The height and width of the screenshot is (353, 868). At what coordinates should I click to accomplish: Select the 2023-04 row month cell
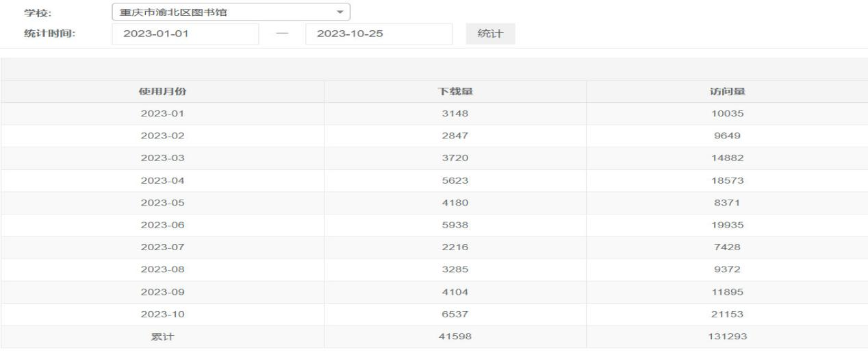(x=163, y=180)
